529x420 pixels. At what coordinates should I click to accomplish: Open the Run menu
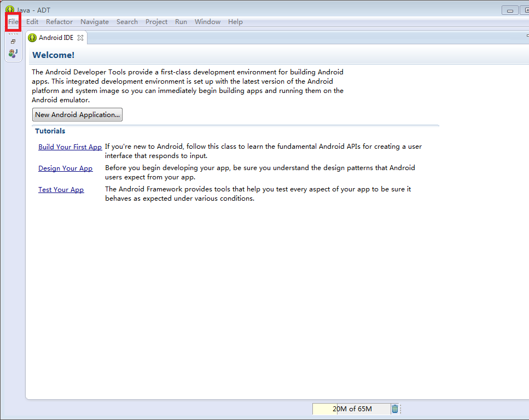181,21
